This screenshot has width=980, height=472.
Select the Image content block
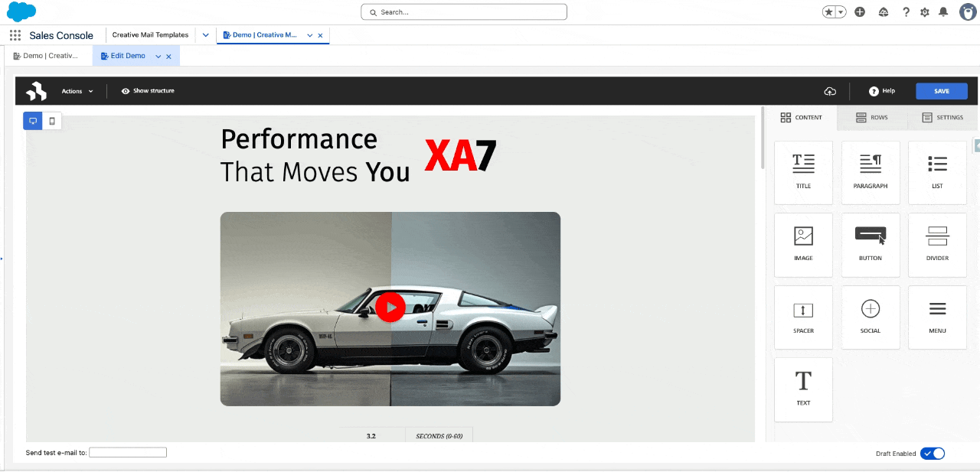803,244
